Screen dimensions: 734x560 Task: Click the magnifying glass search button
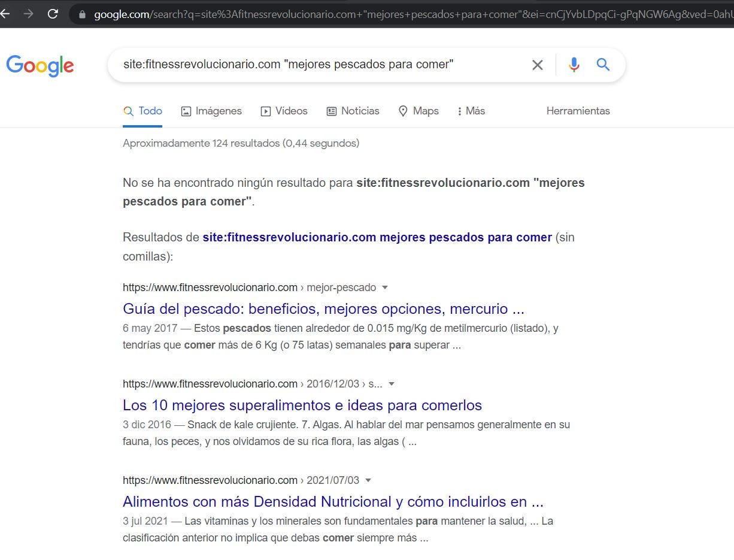603,65
